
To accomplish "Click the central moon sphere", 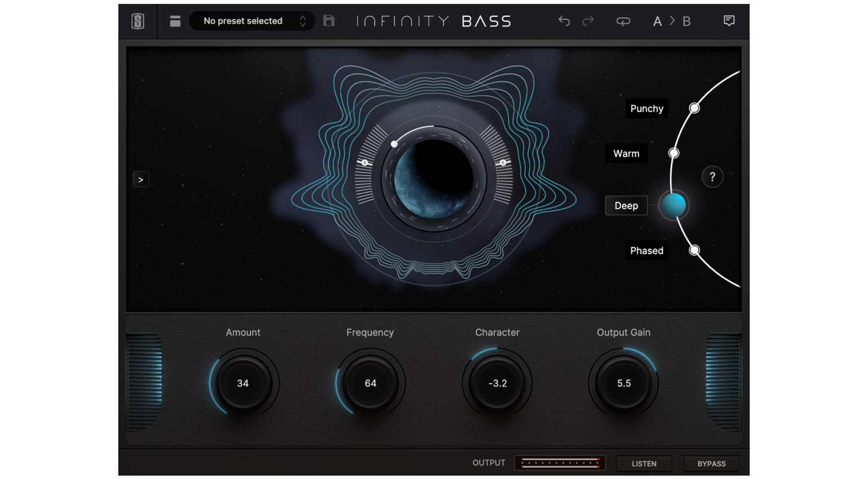I will point(433,178).
